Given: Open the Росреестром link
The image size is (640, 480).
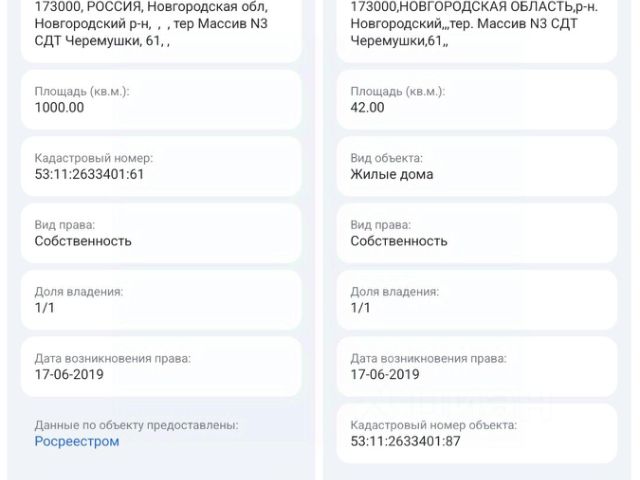Looking at the screenshot, I should pos(77,441).
